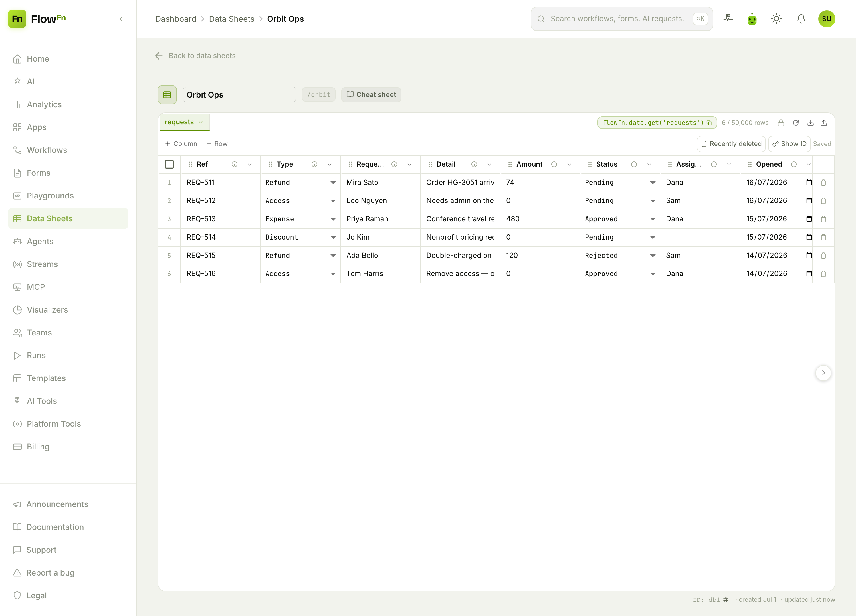Open the requests tab dropdown
The height and width of the screenshot is (616, 856).
pos(201,122)
